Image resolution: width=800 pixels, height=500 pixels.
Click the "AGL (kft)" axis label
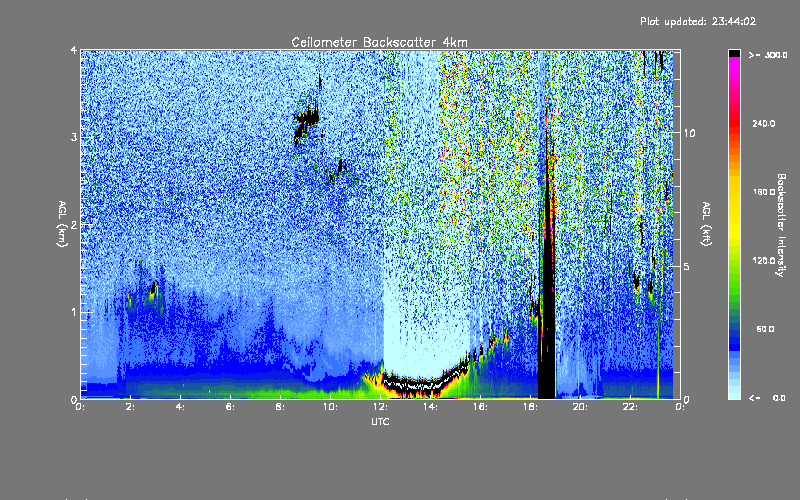(x=707, y=224)
